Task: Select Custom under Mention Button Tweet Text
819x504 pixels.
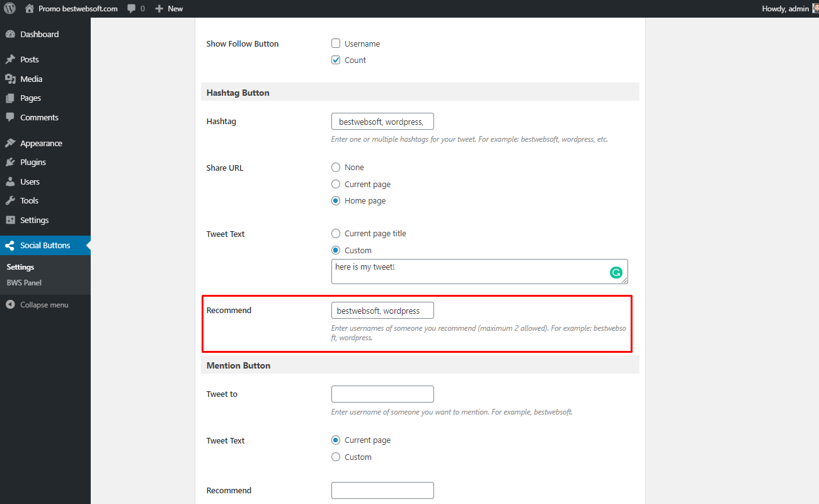Action: click(336, 457)
